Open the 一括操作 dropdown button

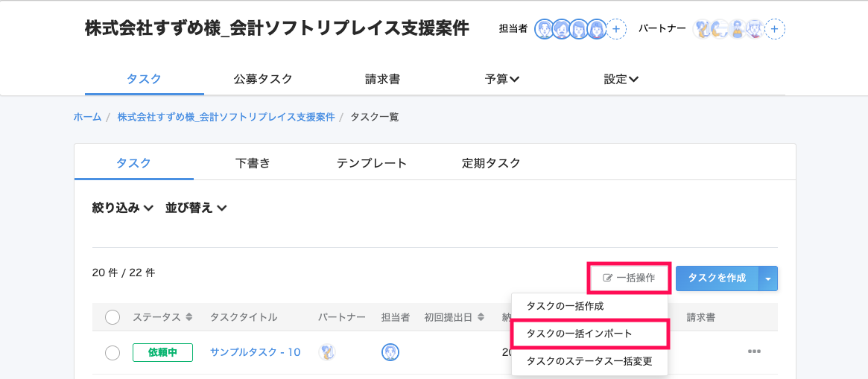coord(629,278)
